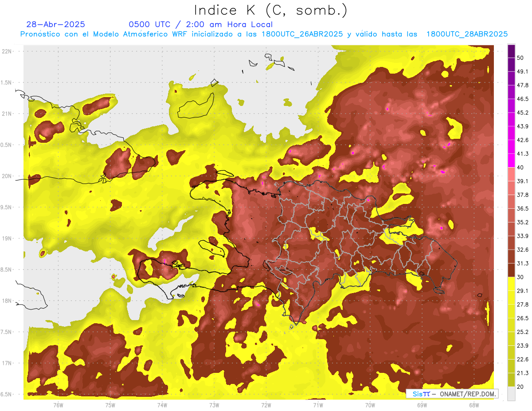The image size is (532, 411).
Task: Click the '41.3' color scale value
Action: point(523,154)
